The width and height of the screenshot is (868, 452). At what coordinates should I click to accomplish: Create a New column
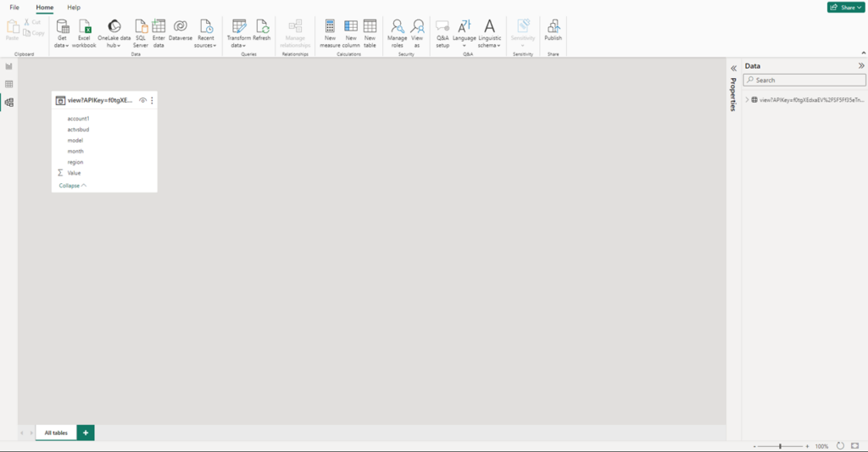(x=351, y=34)
